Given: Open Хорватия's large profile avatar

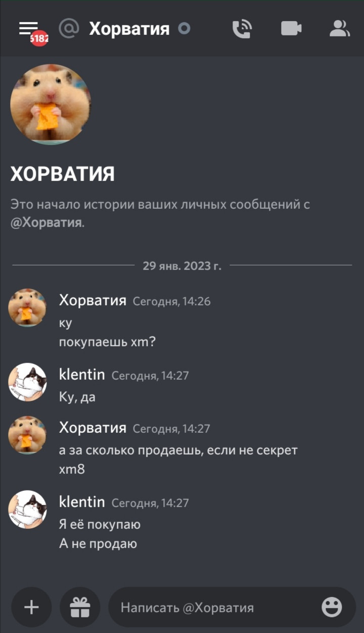Looking at the screenshot, I should pyautogui.click(x=51, y=104).
